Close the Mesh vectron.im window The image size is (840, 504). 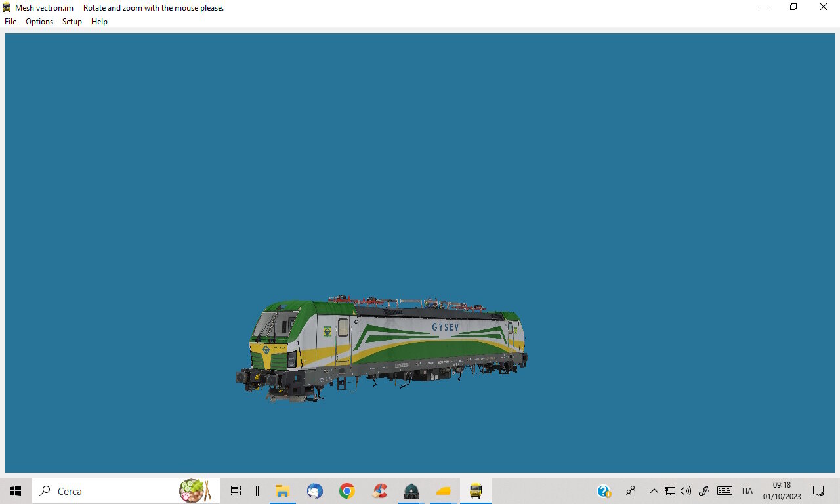click(x=824, y=7)
